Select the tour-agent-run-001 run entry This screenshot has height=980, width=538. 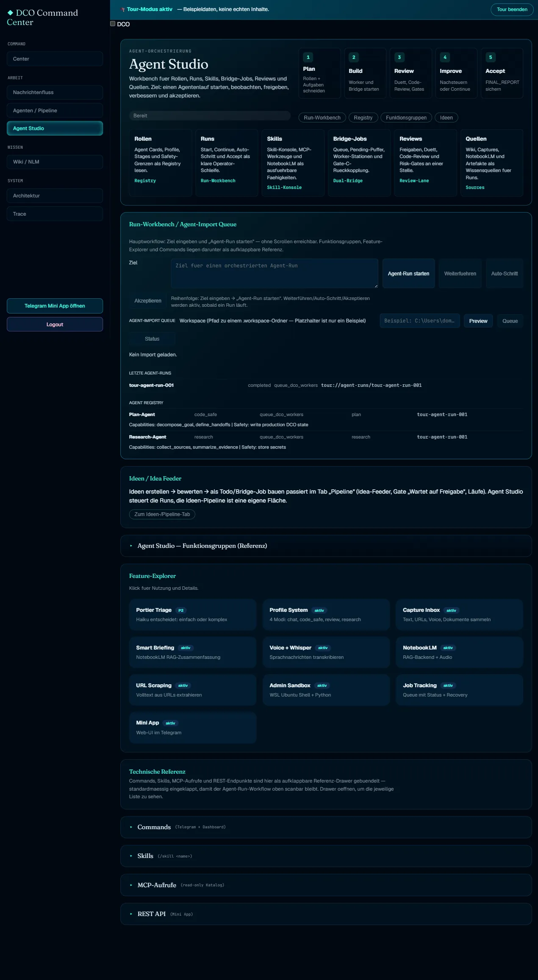click(326, 385)
